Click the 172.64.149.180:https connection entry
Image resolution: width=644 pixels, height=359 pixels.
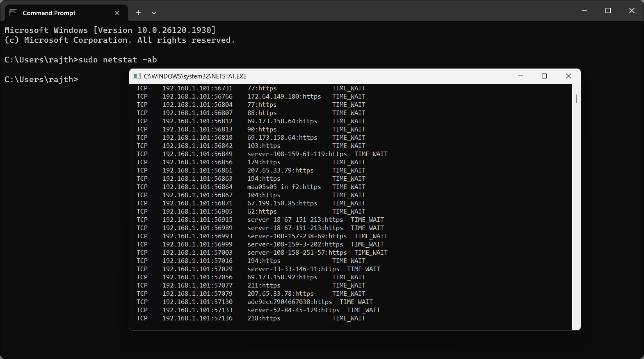(284, 97)
